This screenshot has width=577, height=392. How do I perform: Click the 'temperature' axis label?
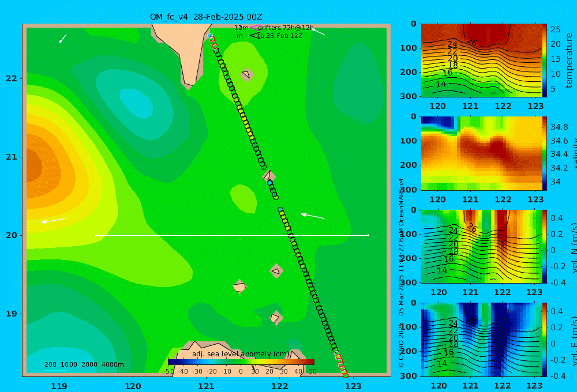(x=569, y=61)
